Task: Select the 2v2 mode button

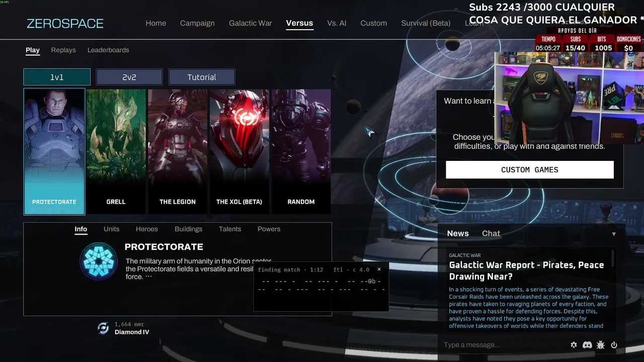Action: 129,77
